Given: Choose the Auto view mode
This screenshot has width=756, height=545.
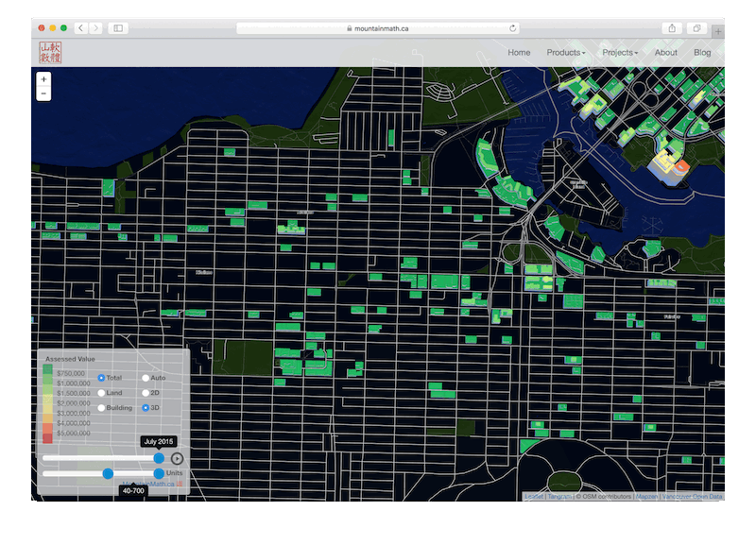Looking at the screenshot, I should [x=146, y=378].
